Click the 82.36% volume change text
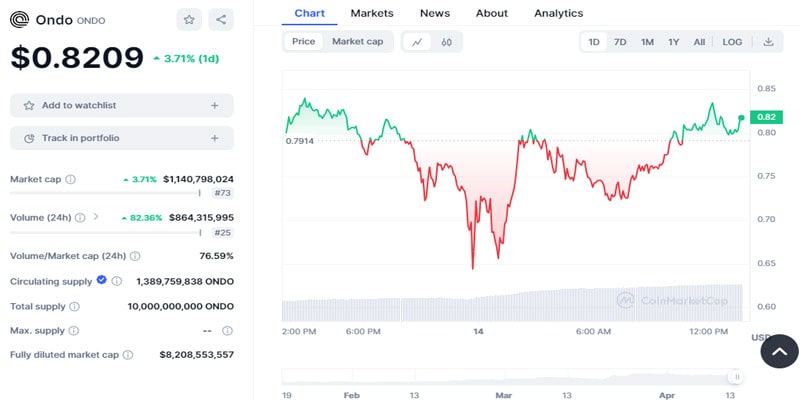 point(146,218)
